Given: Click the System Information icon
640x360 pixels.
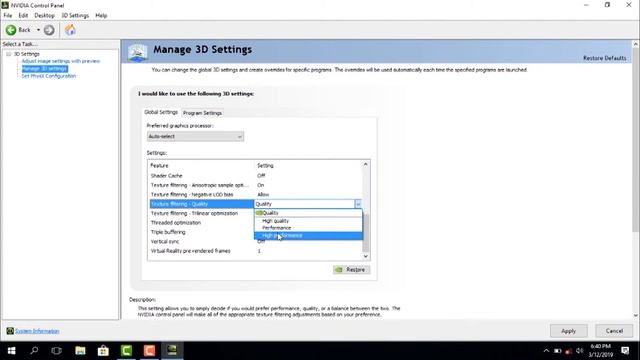Looking at the screenshot, I should coord(10,331).
